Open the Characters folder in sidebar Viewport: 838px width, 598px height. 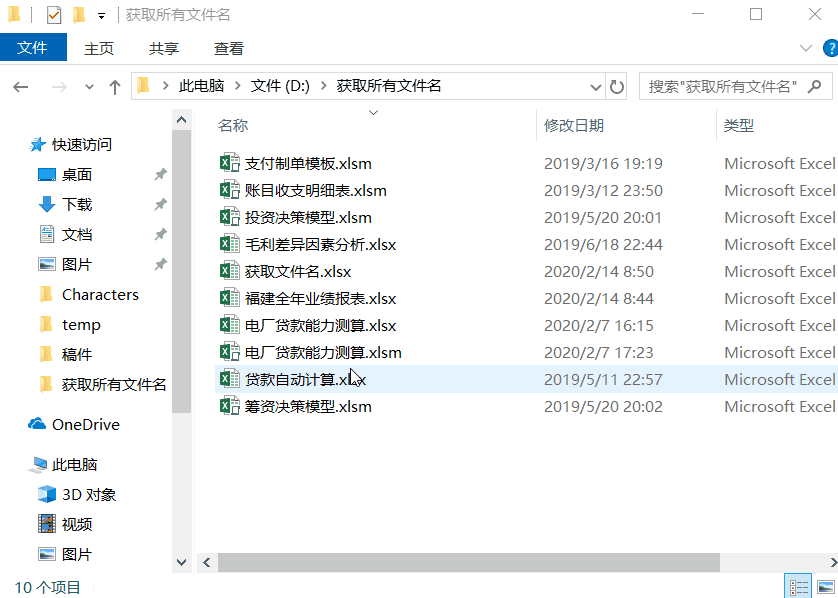coord(100,294)
